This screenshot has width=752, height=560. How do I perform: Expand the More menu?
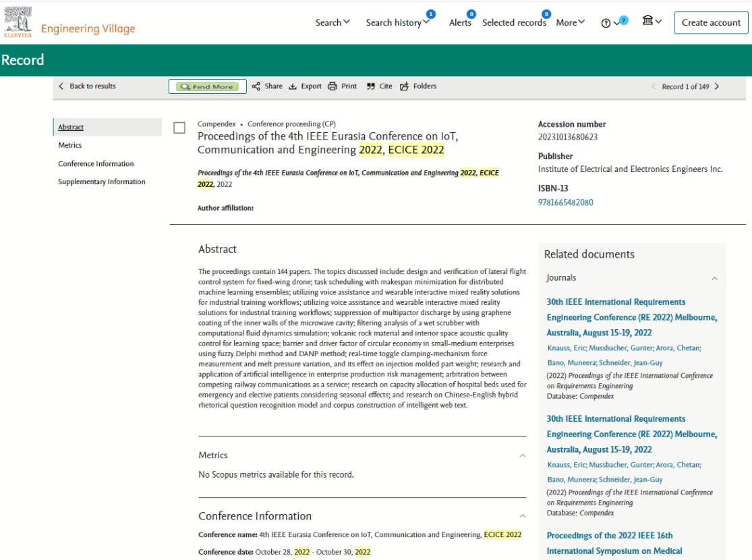coord(570,22)
